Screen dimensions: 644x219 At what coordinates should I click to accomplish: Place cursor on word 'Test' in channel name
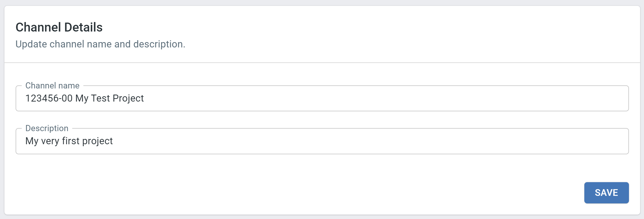click(100, 98)
